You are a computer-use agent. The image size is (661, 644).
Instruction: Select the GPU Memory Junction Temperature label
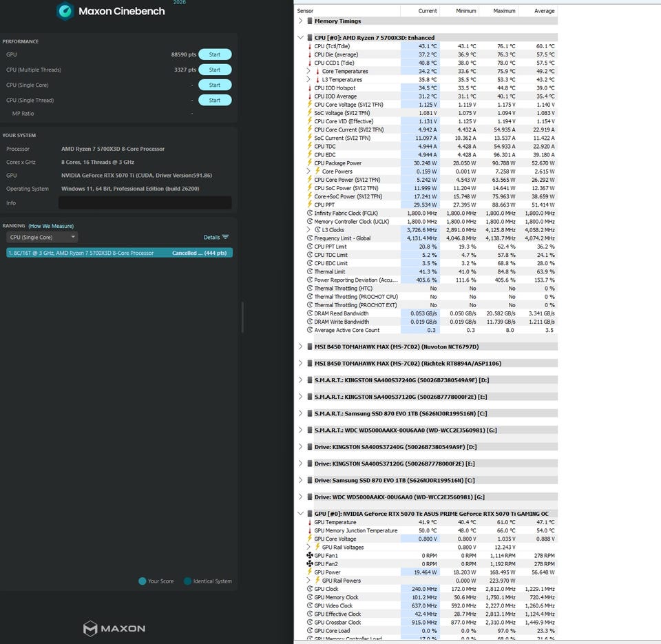pos(356,530)
